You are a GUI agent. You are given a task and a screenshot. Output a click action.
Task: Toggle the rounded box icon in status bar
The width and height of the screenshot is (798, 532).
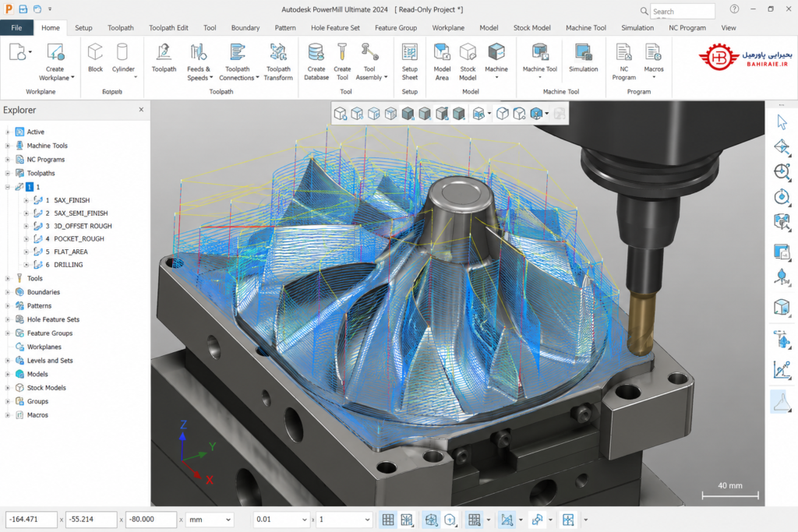click(x=450, y=520)
